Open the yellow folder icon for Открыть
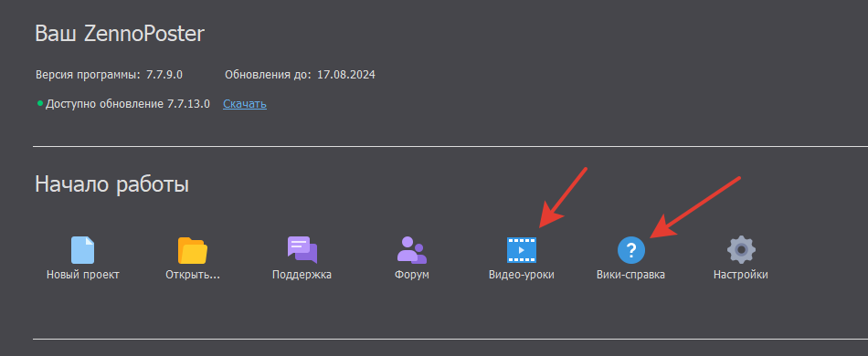This screenshot has width=868, height=356. (x=193, y=250)
